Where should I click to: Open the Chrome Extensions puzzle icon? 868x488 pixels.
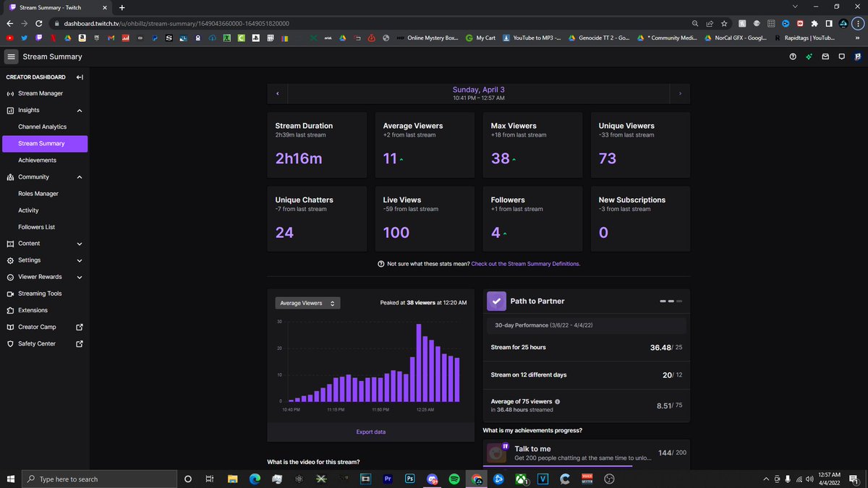coord(814,22)
